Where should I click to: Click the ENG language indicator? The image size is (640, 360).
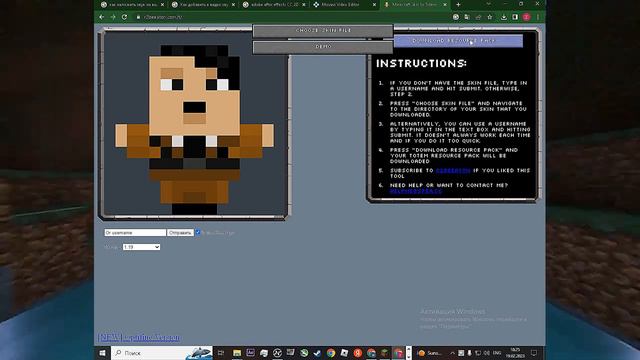click(x=497, y=353)
